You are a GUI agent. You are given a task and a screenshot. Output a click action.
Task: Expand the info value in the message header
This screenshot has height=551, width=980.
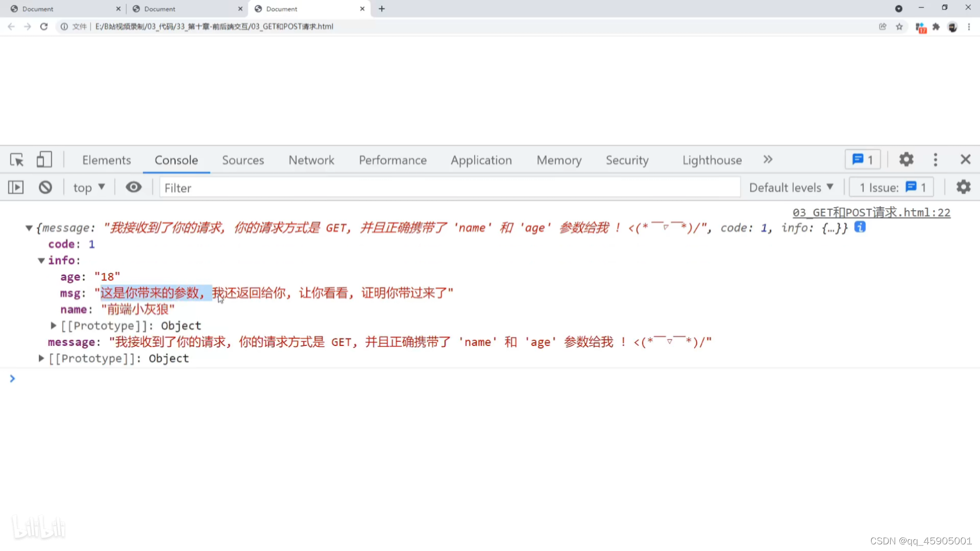point(833,228)
